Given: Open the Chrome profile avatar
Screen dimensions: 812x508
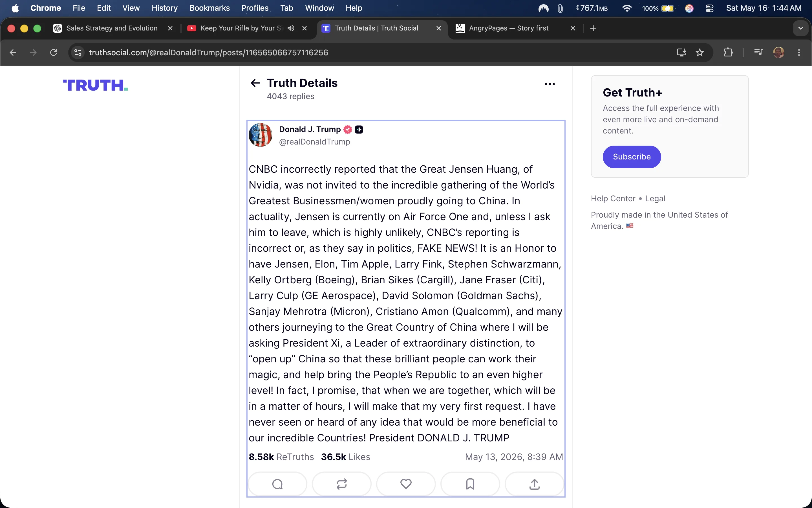Looking at the screenshot, I should click(778, 52).
